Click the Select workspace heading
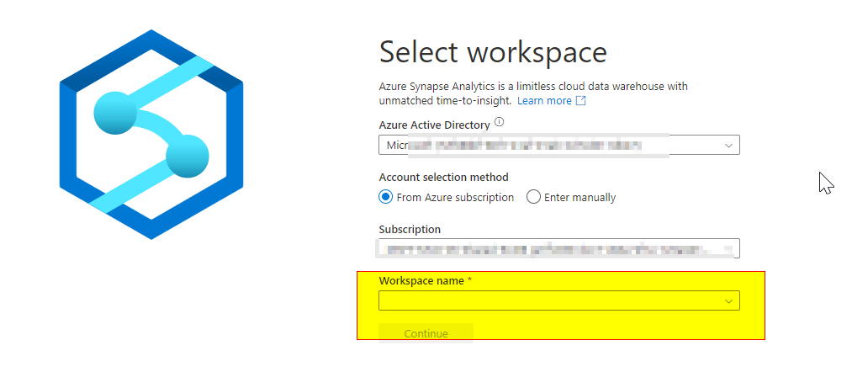Image resolution: width=868 pixels, height=388 pixels. 493,53
